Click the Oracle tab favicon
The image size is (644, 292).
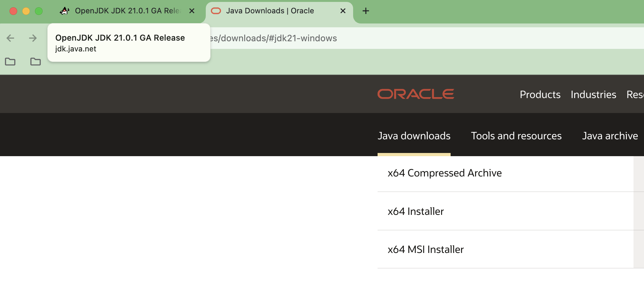216,11
